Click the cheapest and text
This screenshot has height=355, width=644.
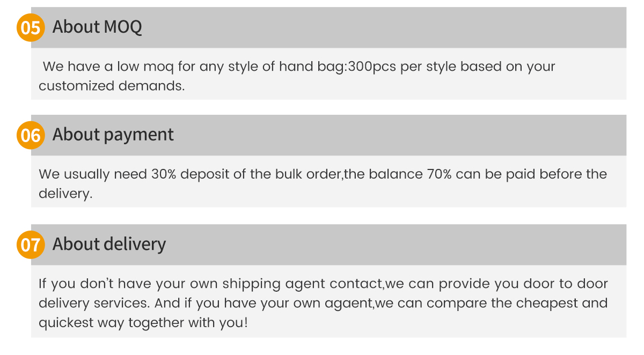point(562,304)
